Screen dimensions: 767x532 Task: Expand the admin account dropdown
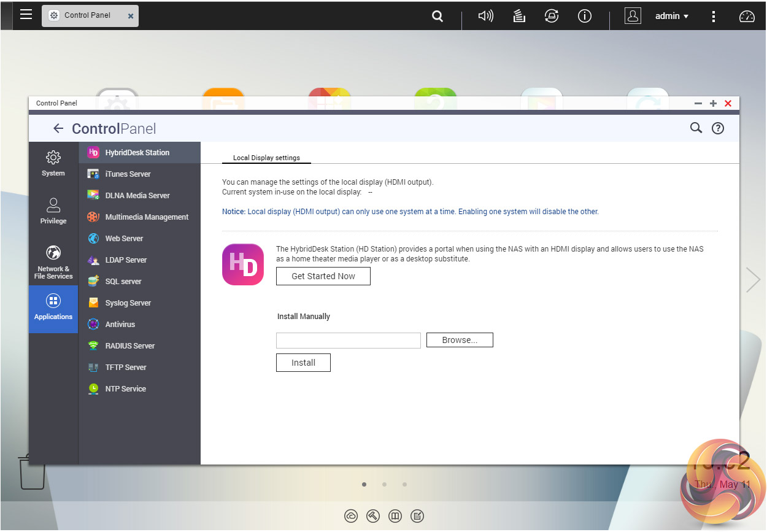[x=672, y=17]
